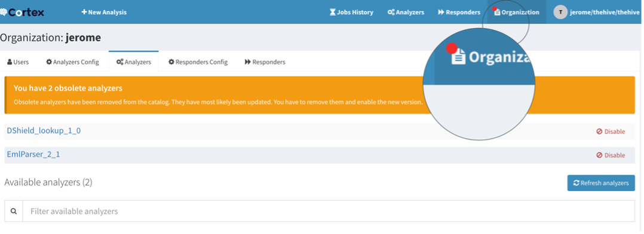Focus the Filter available analyzers field
644x234 pixels.
point(329,211)
